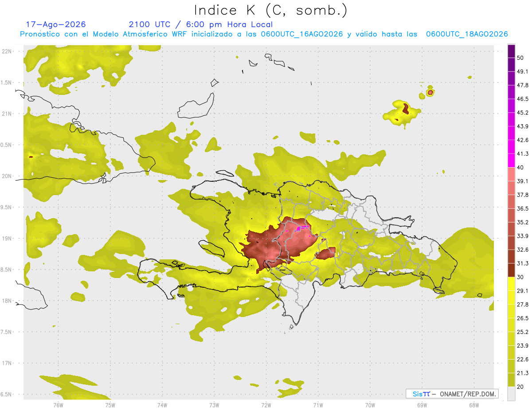
Task: Click the "25.2" colorbar value
Action: pos(523,332)
